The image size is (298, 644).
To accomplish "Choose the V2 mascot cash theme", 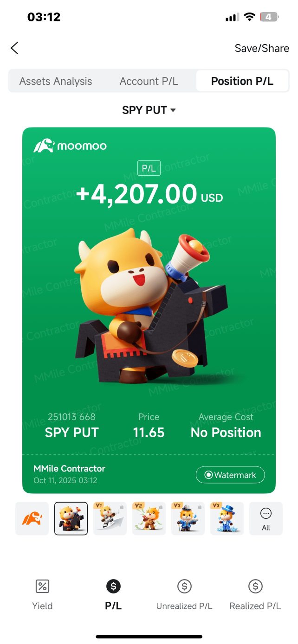I will (149, 518).
